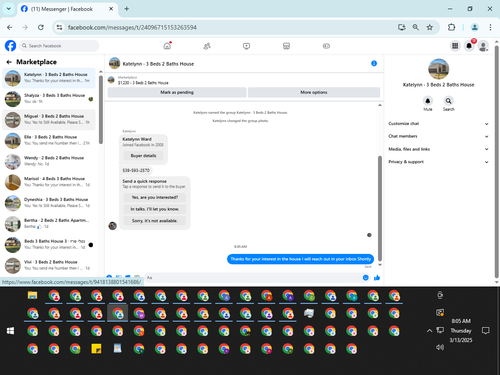Screen dimensions: 500x375
Task: Click the large house photo in info panel
Action: (438, 69)
